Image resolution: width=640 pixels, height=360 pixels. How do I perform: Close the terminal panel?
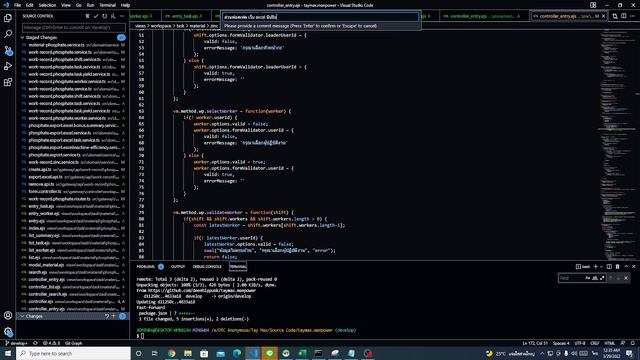634,267
